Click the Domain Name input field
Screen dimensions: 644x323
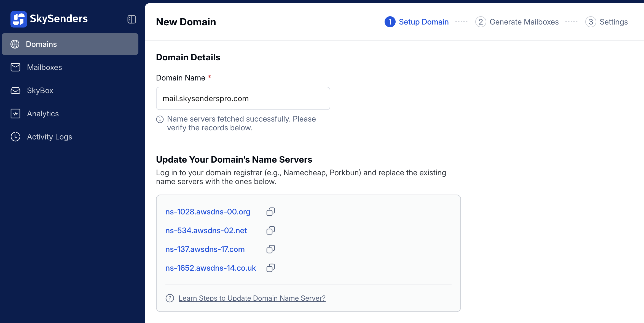[243, 98]
